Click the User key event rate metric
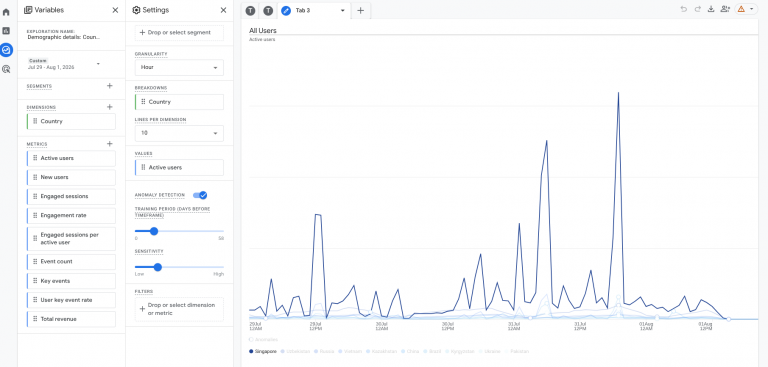 [72, 300]
